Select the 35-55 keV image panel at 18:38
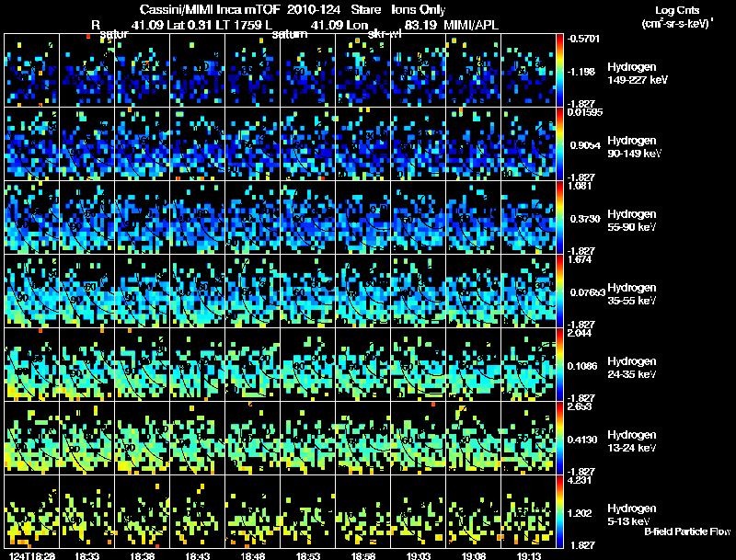Viewport: 736px width, 560px height. point(142,291)
